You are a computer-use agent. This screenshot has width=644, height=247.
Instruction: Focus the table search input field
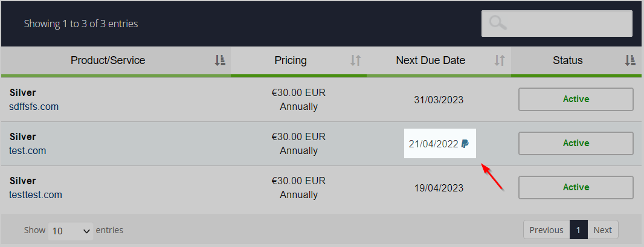click(557, 24)
